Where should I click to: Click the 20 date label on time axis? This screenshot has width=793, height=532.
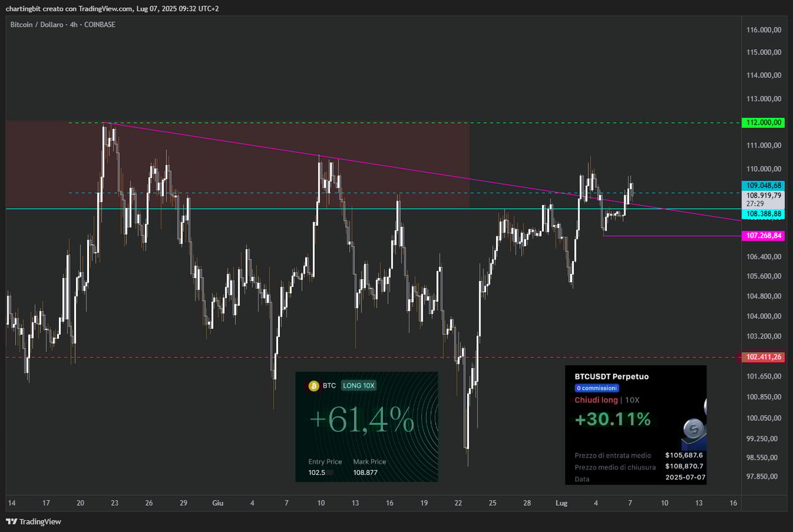point(80,503)
